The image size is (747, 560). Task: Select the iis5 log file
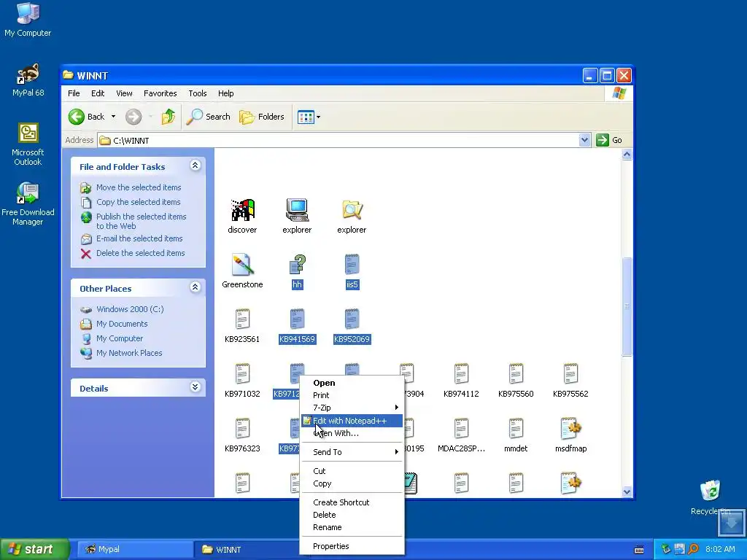pos(352,265)
